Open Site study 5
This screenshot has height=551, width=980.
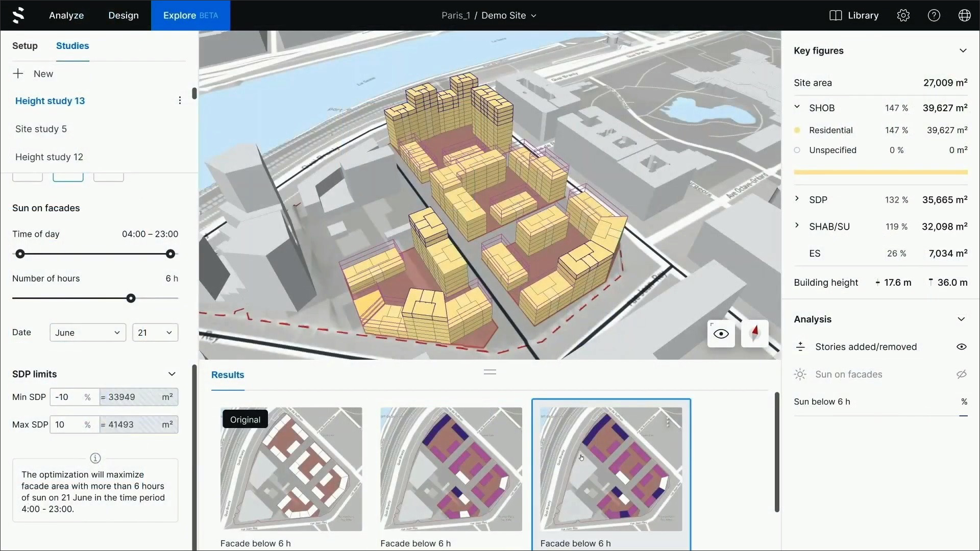[x=41, y=129]
